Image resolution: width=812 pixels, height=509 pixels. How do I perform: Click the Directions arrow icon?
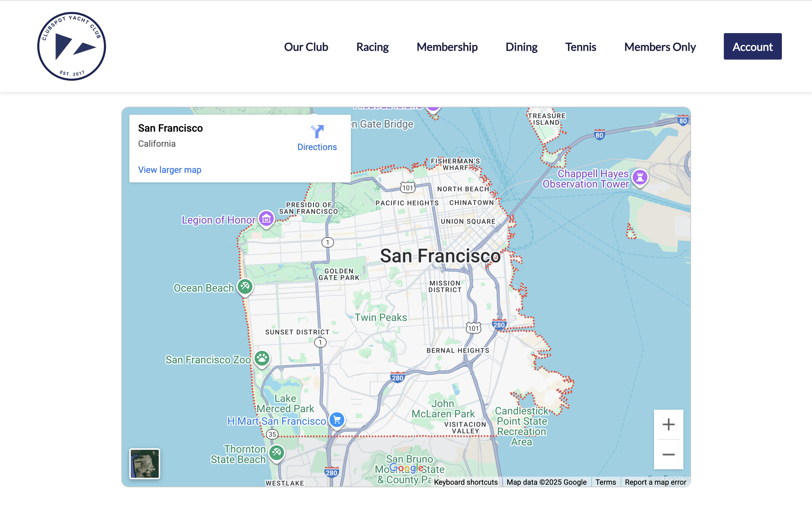317,131
